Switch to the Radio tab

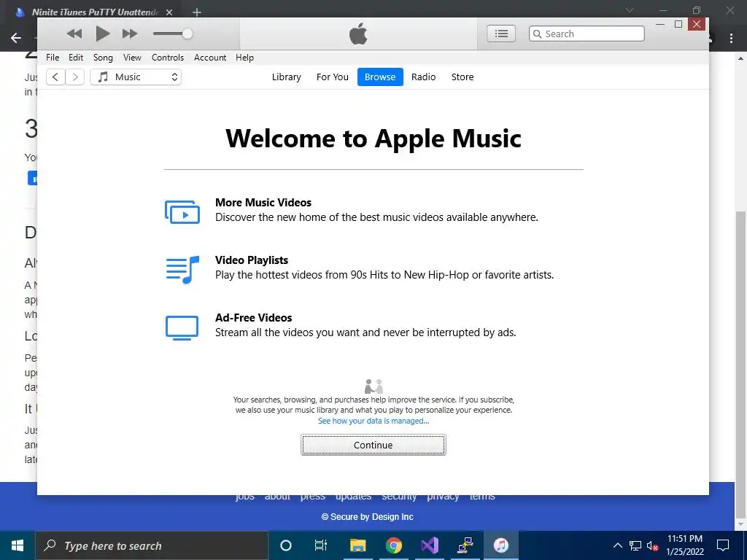tap(424, 77)
